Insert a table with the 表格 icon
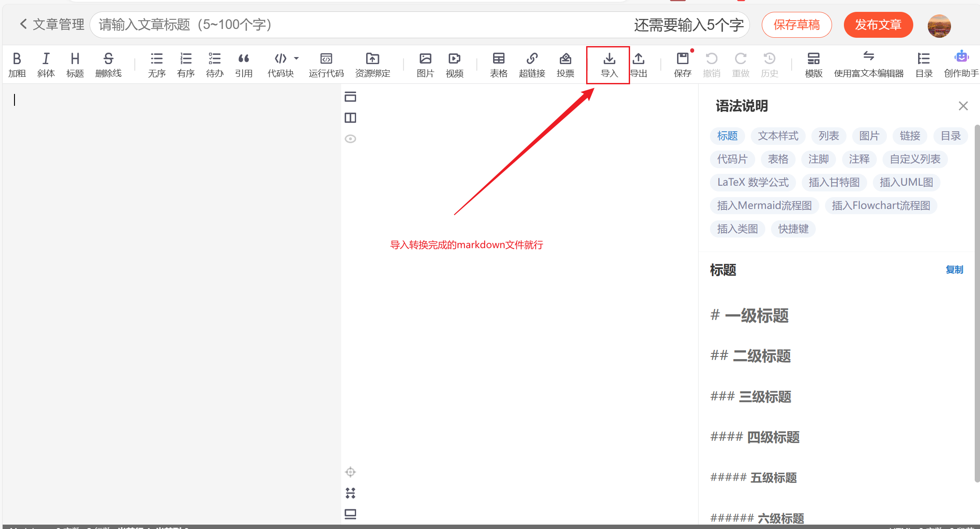 [498, 64]
